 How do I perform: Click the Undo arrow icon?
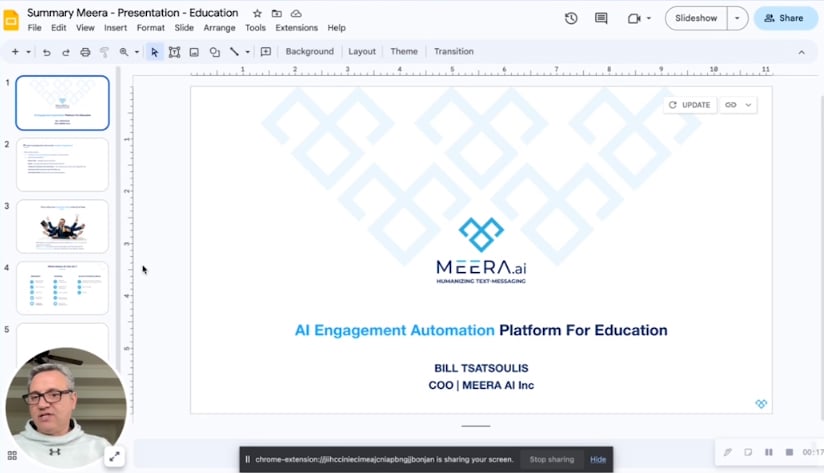click(46, 52)
